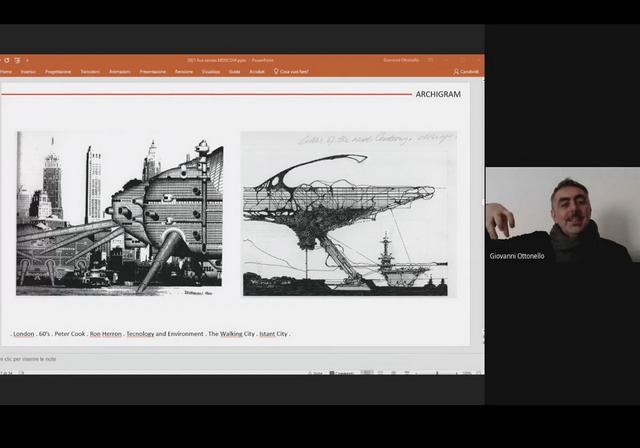
Task: Click the Guida tab
Action: (x=234, y=72)
